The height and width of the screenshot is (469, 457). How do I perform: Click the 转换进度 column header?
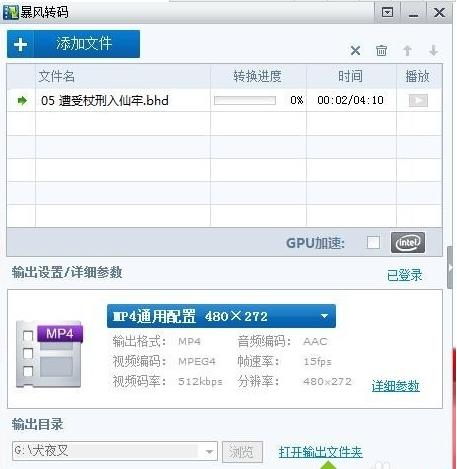point(257,76)
